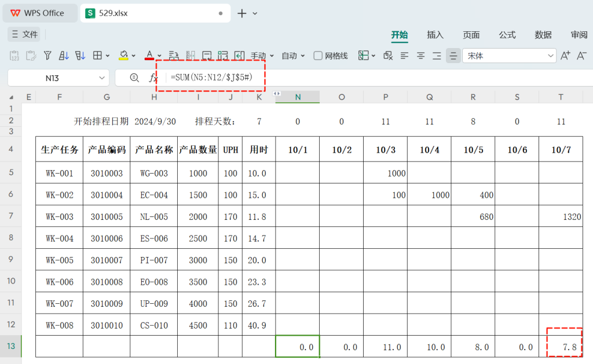Click cell 3010006 in 产品编码 column
593x364 pixels.
[107, 238]
